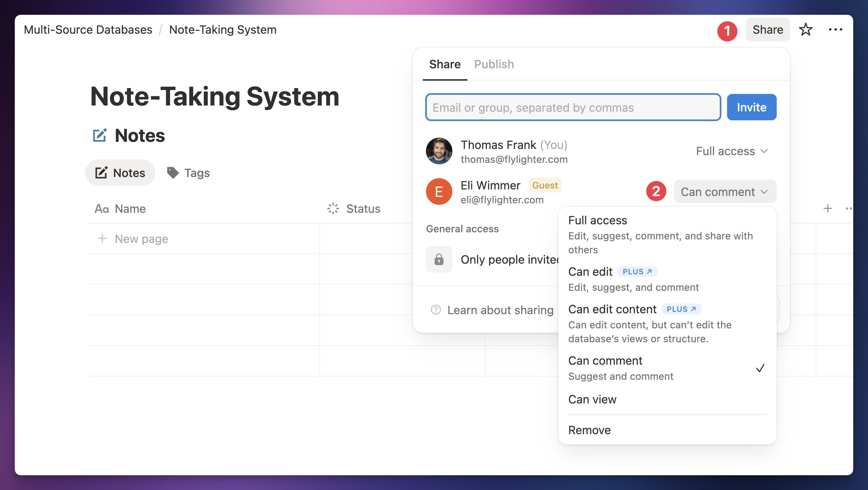The height and width of the screenshot is (490, 868).
Task: Click the Eli Wimmer orange avatar
Action: pos(439,192)
